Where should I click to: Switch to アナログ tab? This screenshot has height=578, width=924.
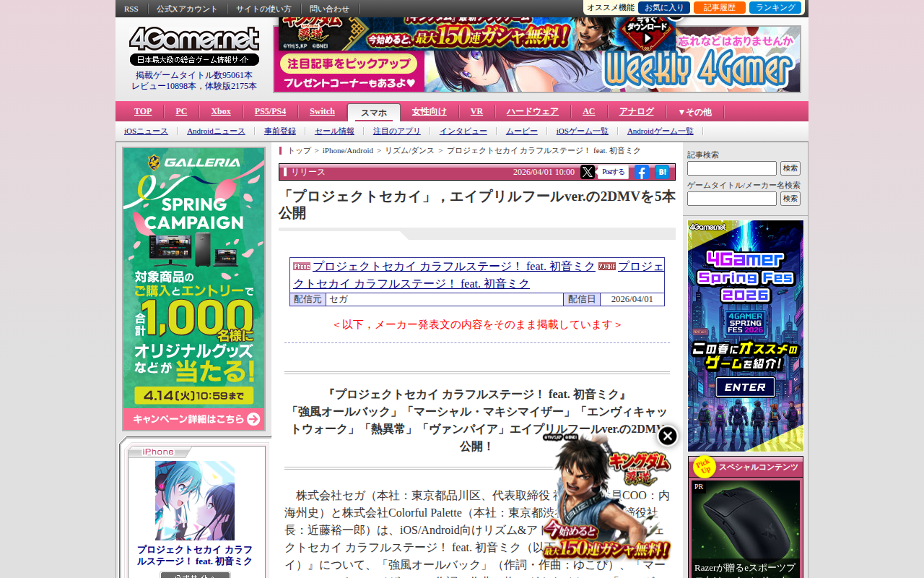tap(636, 111)
